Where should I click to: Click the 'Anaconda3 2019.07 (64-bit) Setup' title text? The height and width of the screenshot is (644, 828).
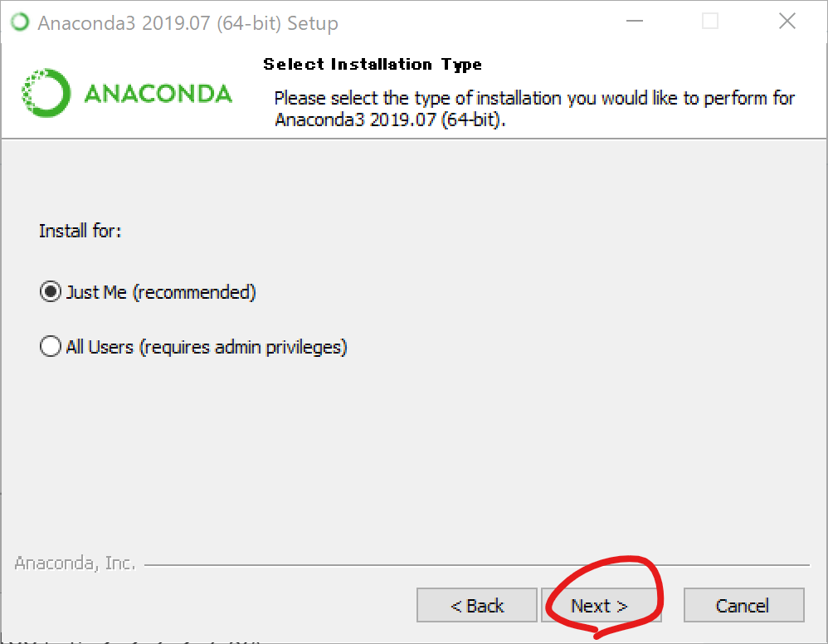tap(188, 23)
